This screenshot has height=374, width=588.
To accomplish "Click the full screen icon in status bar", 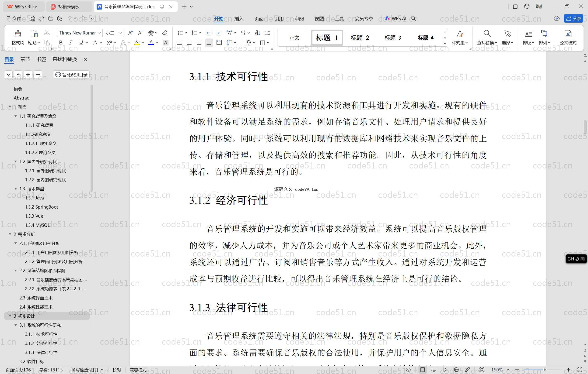I will [x=580, y=370].
